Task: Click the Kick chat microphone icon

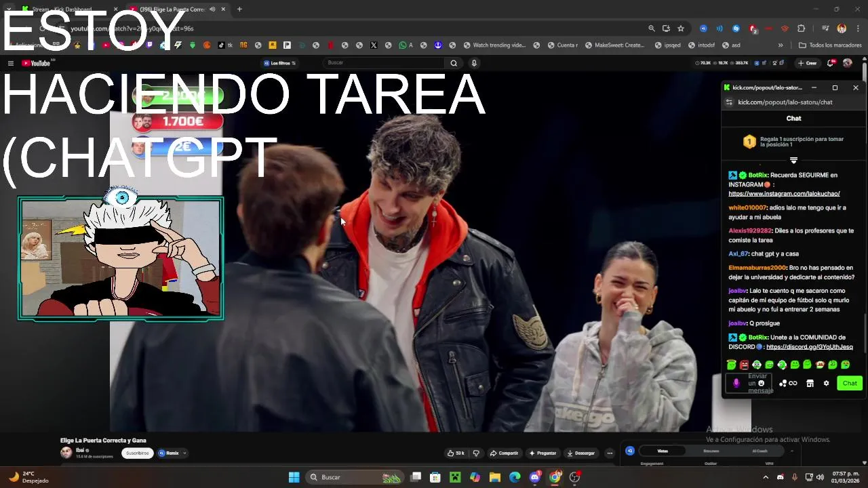Action: point(736,384)
